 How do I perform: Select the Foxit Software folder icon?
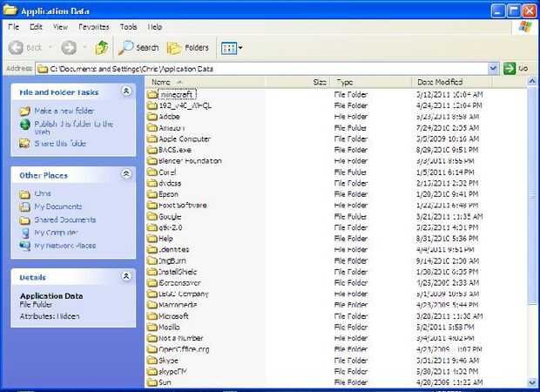pos(152,206)
